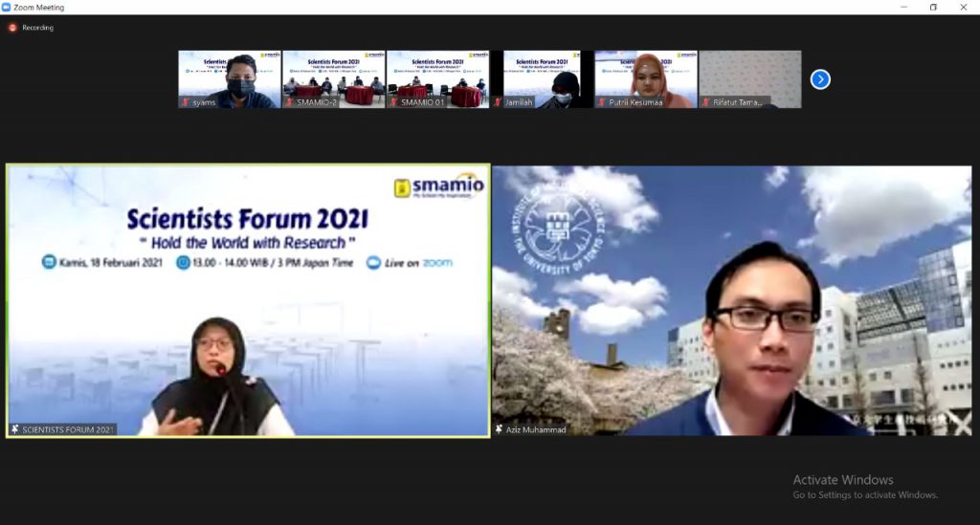
Task: Click the Scientists Forum 2021 main video tile
Action: pyautogui.click(x=248, y=300)
